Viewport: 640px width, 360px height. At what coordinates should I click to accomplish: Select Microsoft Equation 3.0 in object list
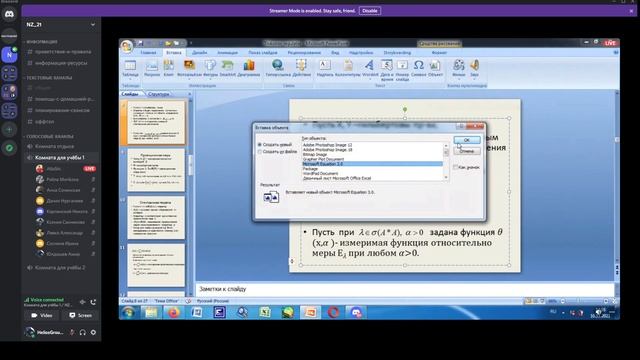tap(372, 164)
